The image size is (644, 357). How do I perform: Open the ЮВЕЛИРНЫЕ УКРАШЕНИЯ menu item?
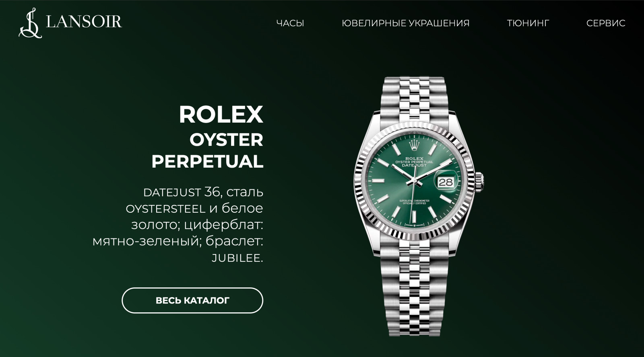[406, 23]
